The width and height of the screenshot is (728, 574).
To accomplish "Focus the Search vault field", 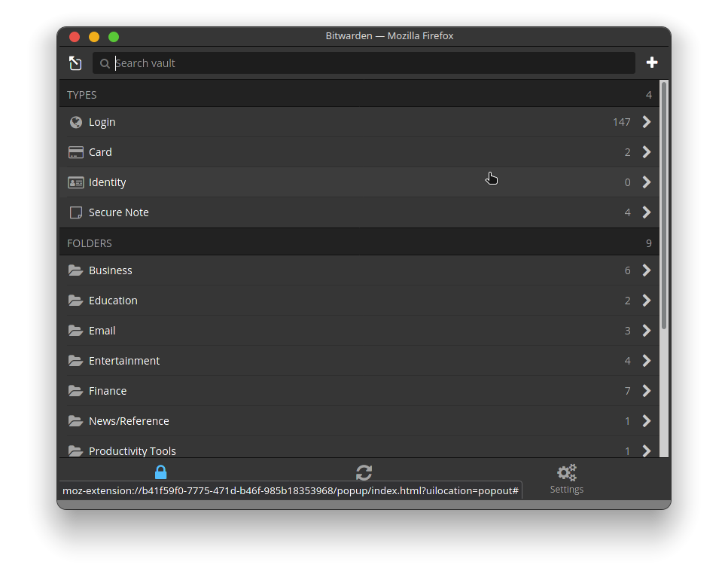I will click(x=364, y=63).
